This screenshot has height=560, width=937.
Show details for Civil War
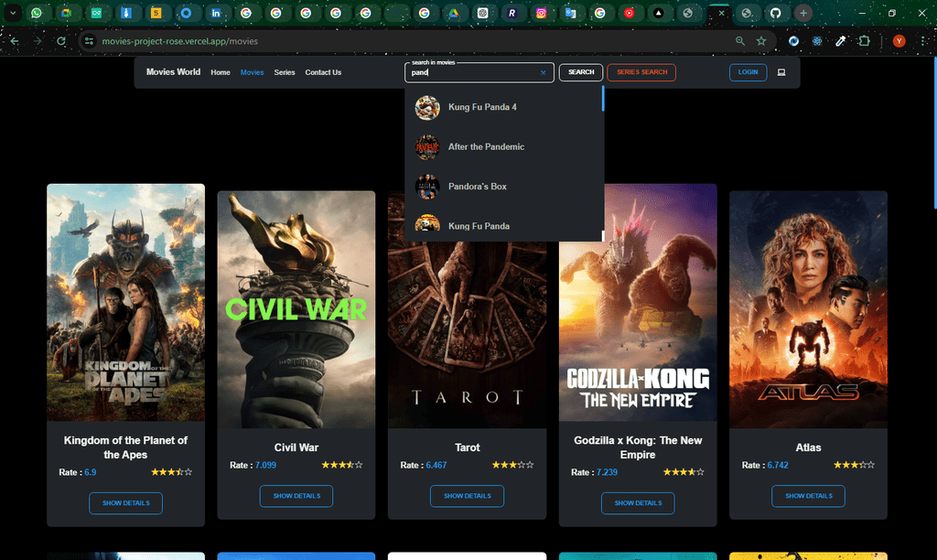[x=296, y=496]
